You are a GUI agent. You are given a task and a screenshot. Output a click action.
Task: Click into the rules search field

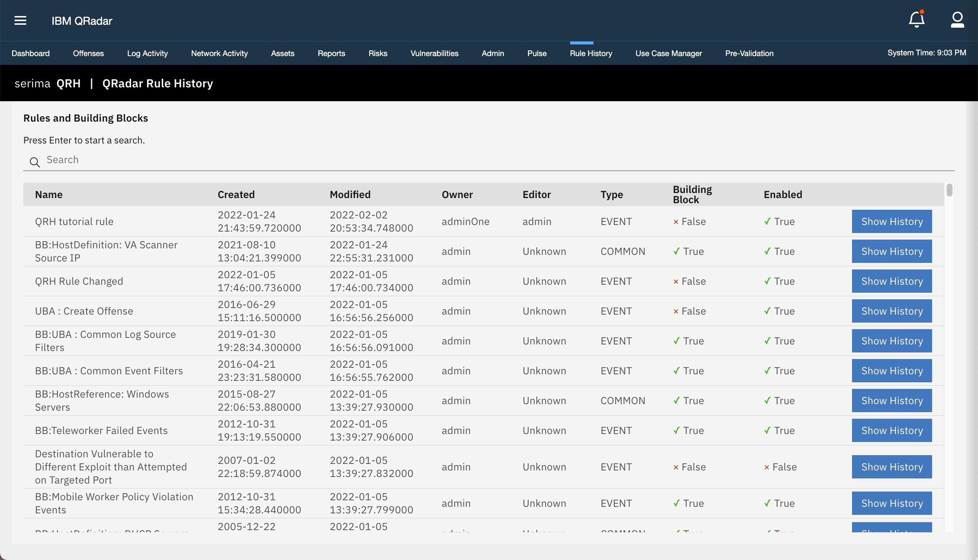tap(231, 159)
